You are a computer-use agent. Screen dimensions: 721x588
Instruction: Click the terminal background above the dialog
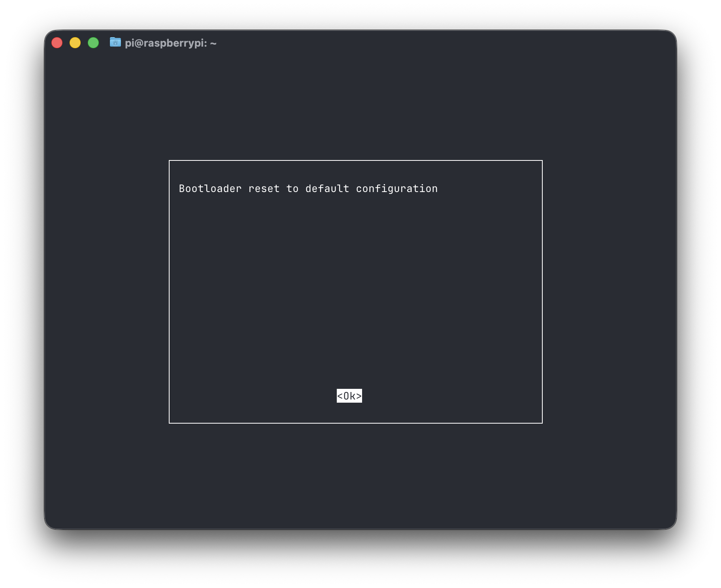(356, 107)
